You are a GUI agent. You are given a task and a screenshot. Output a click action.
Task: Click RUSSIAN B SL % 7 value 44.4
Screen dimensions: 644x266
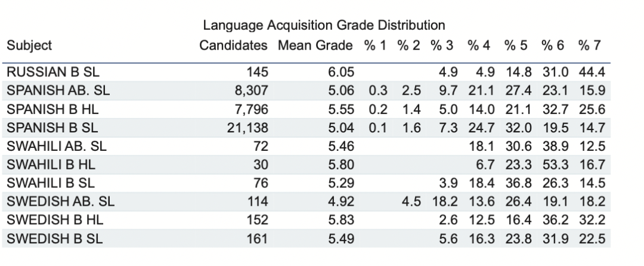(x=592, y=72)
